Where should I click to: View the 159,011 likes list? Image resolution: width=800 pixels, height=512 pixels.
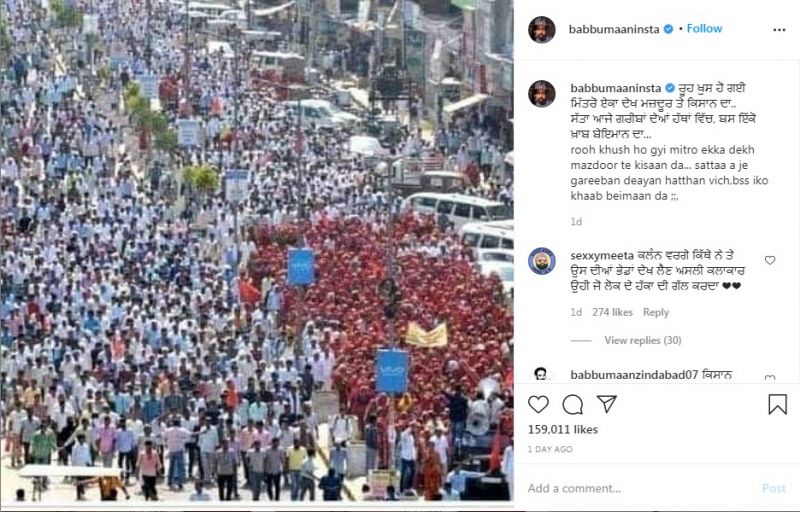[x=563, y=429]
